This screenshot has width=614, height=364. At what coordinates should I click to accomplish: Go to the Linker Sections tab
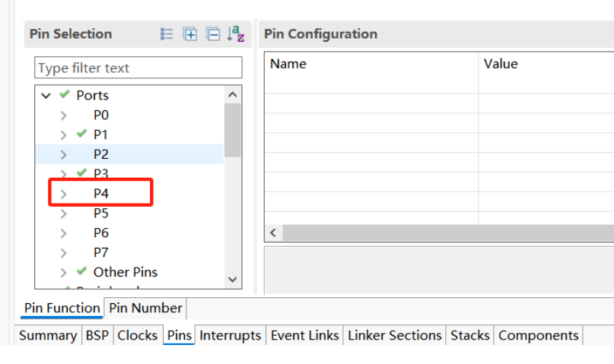(394, 335)
